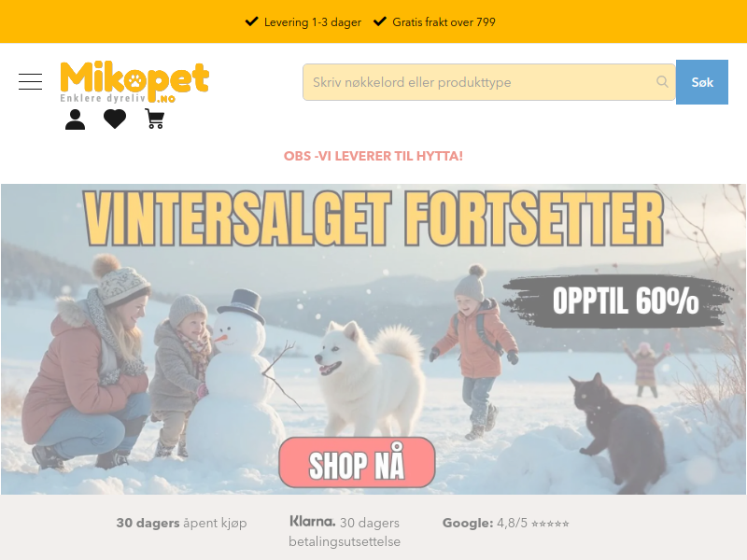Open 'OBS -VI LEVERER TIL HYTTA!' link
This screenshot has height=560, width=747.
tap(373, 156)
